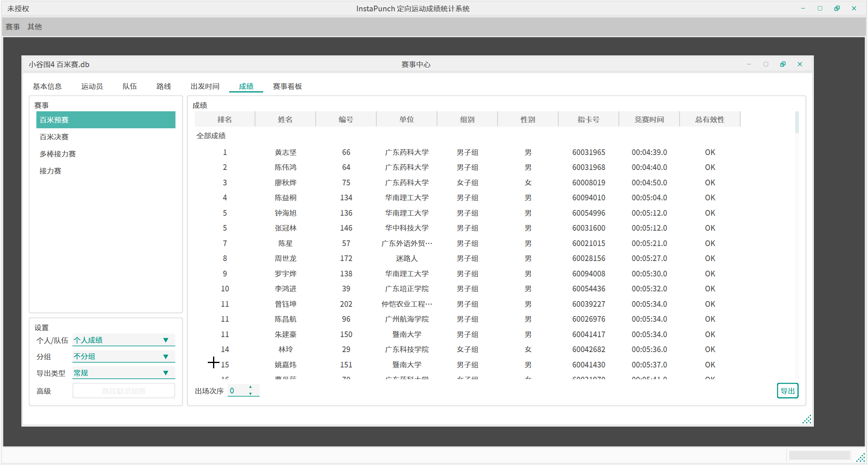868x465 pixels.
Task: Decrease 出场次序 with down arrow
Action: point(251,393)
